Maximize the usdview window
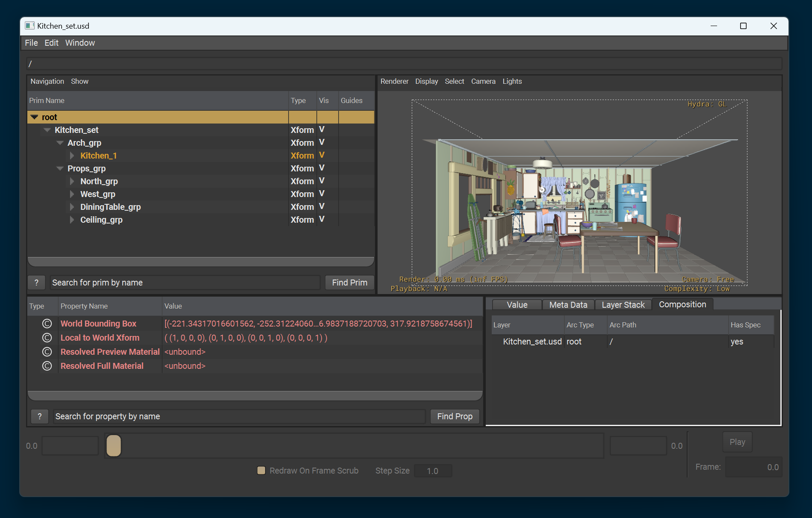The height and width of the screenshot is (518, 812). (x=743, y=26)
